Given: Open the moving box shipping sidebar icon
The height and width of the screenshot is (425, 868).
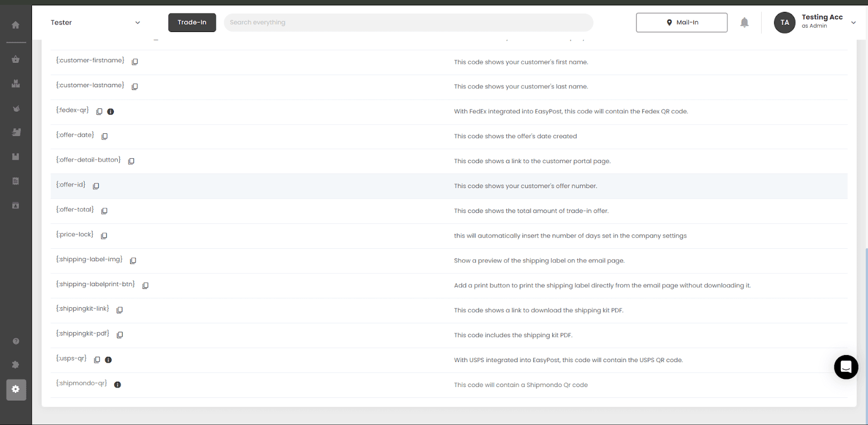Looking at the screenshot, I should click(x=16, y=132).
